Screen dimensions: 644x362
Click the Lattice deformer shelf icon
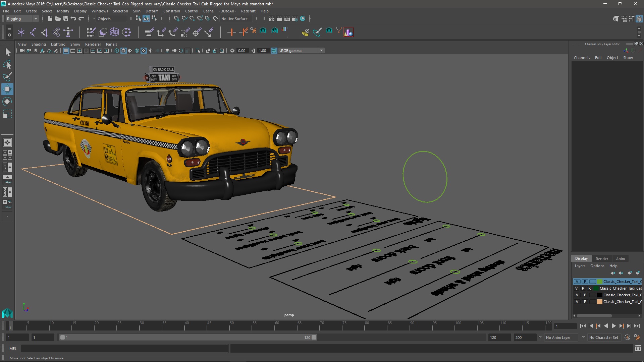pyautogui.click(x=114, y=32)
